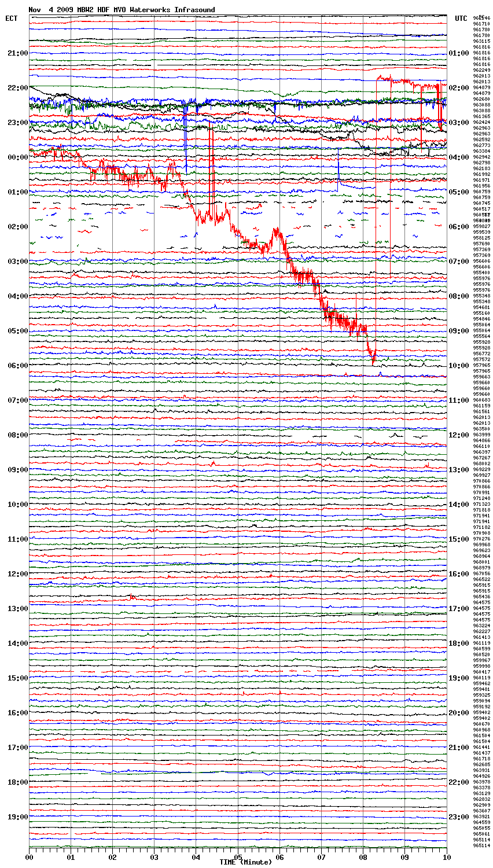The height and width of the screenshot is (868, 493).
Task: Select the ECT axis header
Action: point(12,19)
